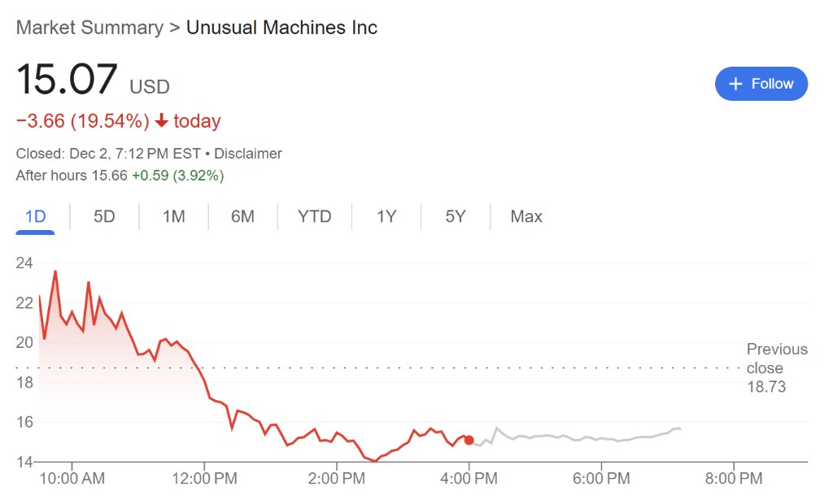Open the 1M chart view
Screen dimensions: 833x504
point(173,216)
